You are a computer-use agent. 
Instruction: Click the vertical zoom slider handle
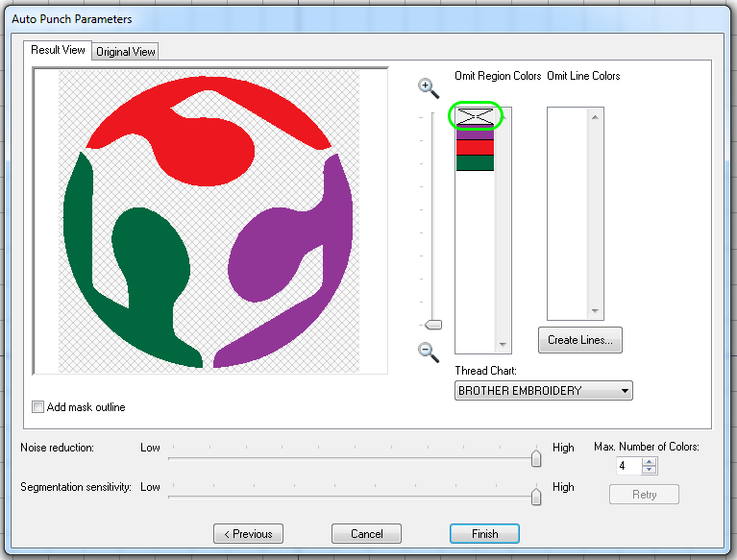(433, 325)
